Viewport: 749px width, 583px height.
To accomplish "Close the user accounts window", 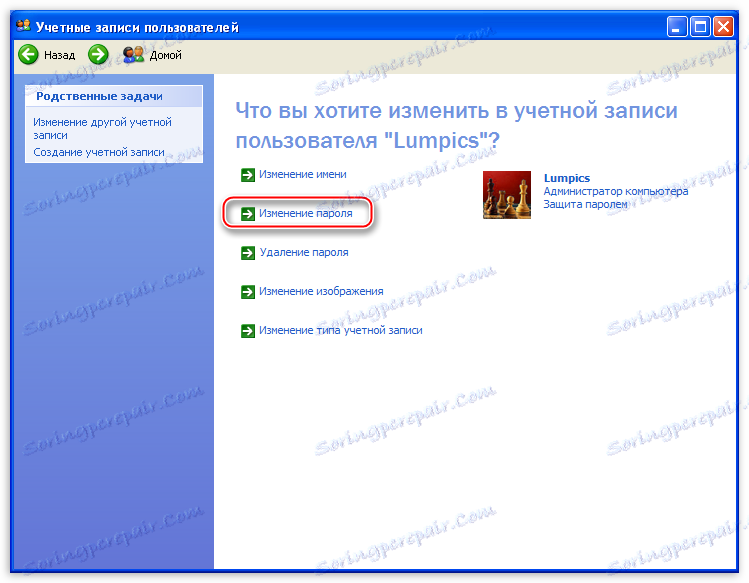I will (x=723, y=27).
